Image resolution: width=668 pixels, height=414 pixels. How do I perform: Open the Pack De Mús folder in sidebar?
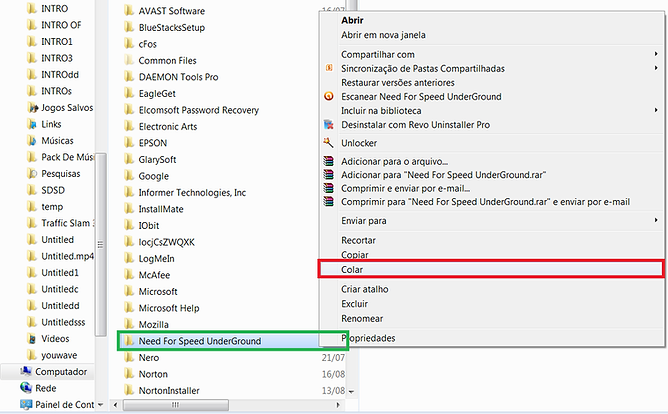[67, 157]
